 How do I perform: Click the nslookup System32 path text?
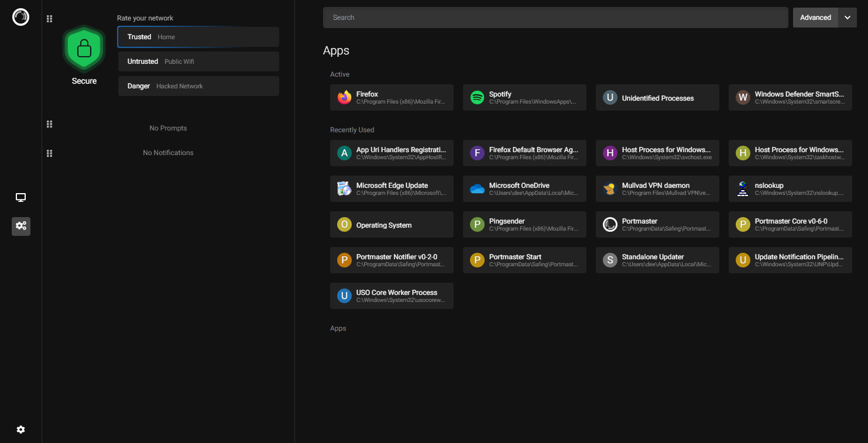(x=799, y=193)
